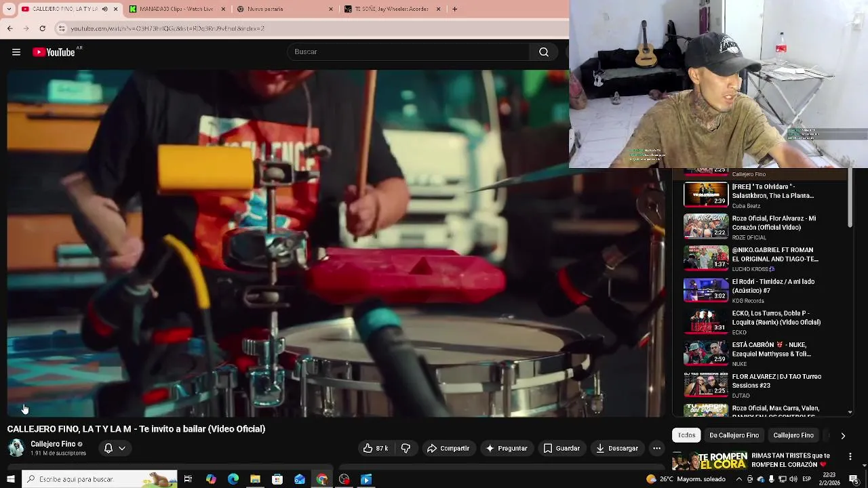Open the Movies player taskbar icon
The height and width of the screenshot is (488, 868).
coord(366,479)
